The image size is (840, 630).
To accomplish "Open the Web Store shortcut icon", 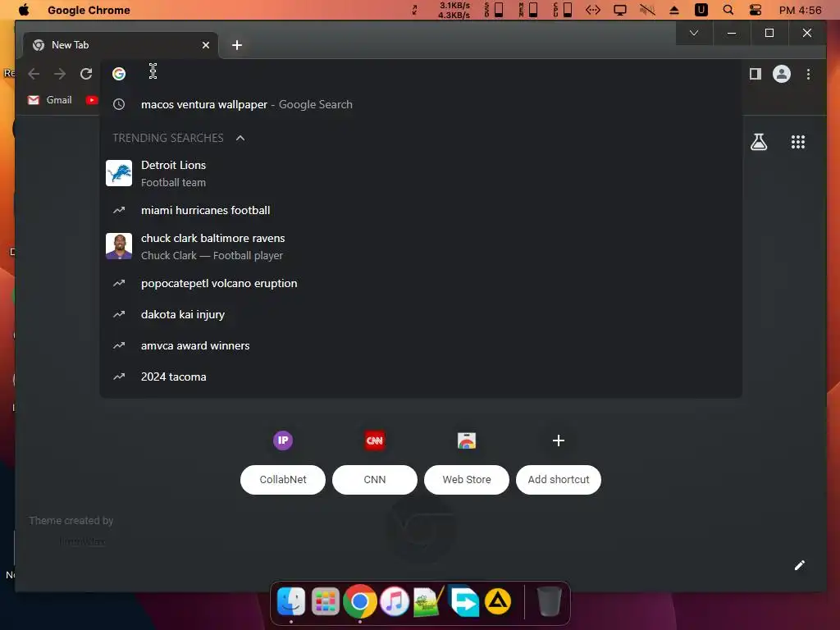I will pos(467,441).
